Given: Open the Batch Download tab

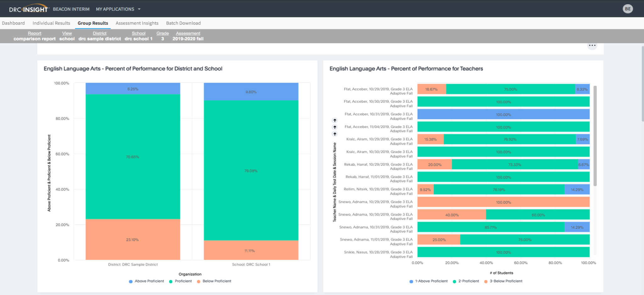Looking at the screenshot, I should (183, 23).
